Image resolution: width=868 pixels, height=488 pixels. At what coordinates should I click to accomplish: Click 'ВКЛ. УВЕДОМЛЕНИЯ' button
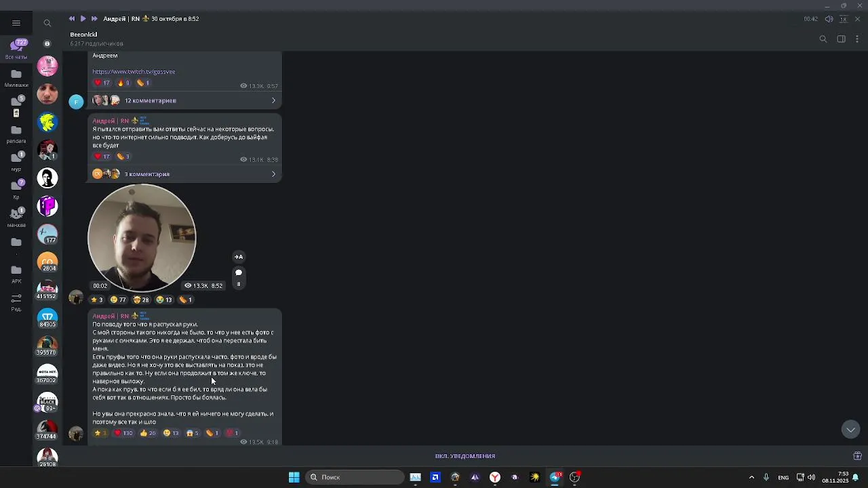465,456
